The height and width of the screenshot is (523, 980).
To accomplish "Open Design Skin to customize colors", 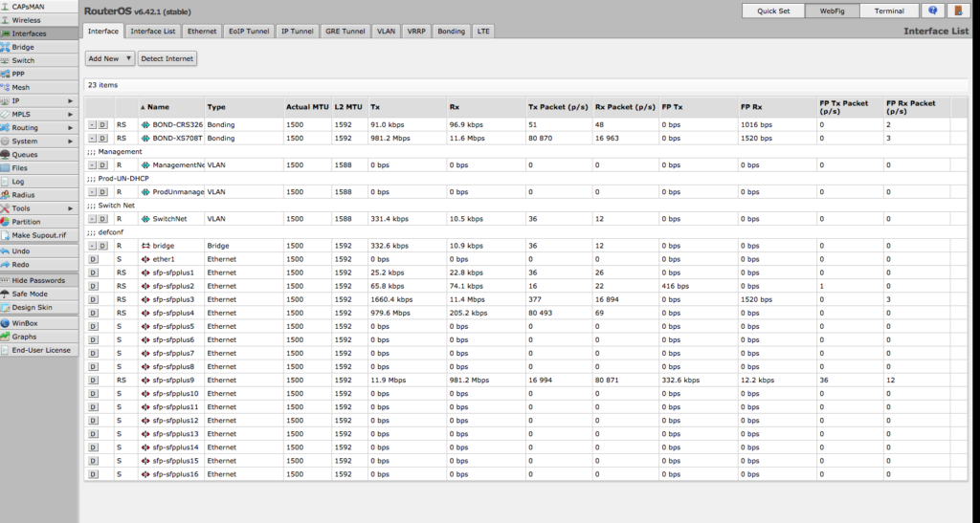I will [x=32, y=307].
